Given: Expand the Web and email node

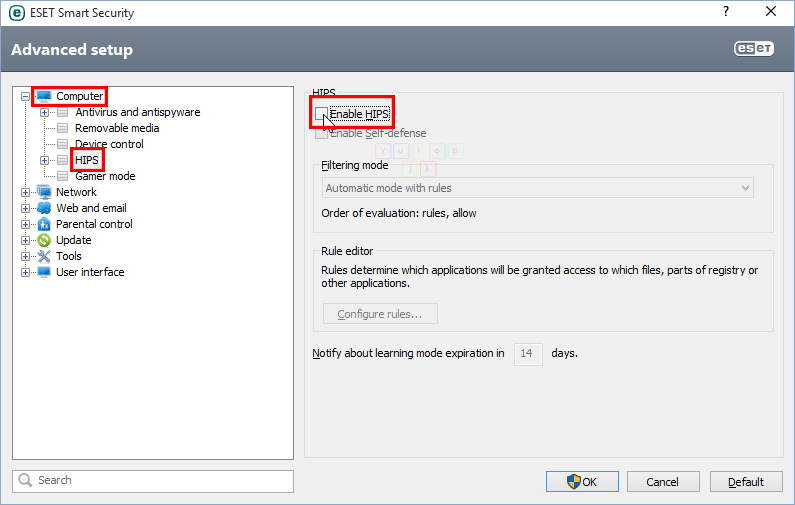Looking at the screenshot, I should tap(25, 208).
